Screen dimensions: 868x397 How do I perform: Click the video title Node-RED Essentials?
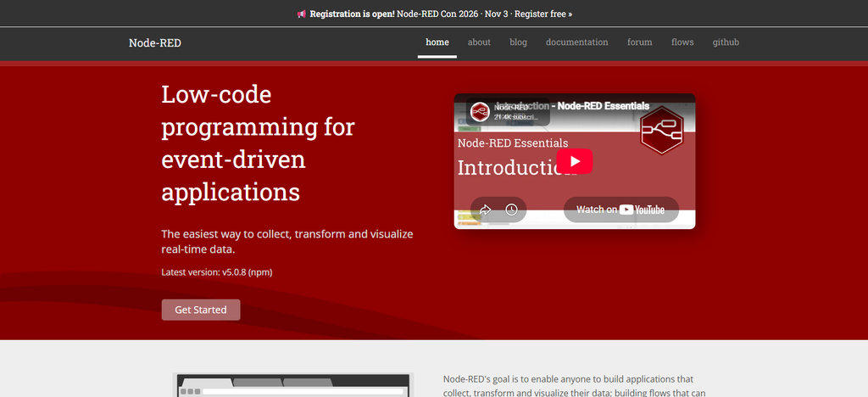(573, 106)
